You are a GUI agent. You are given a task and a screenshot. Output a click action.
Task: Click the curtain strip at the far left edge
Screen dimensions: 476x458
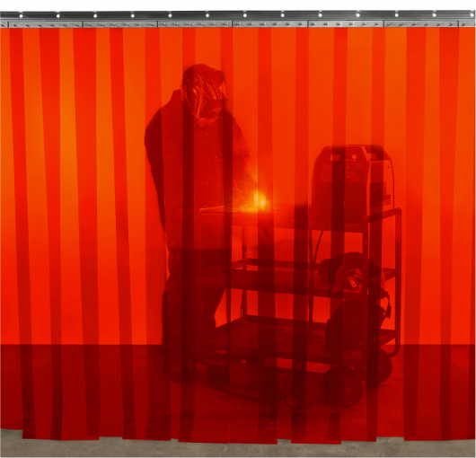(5, 227)
